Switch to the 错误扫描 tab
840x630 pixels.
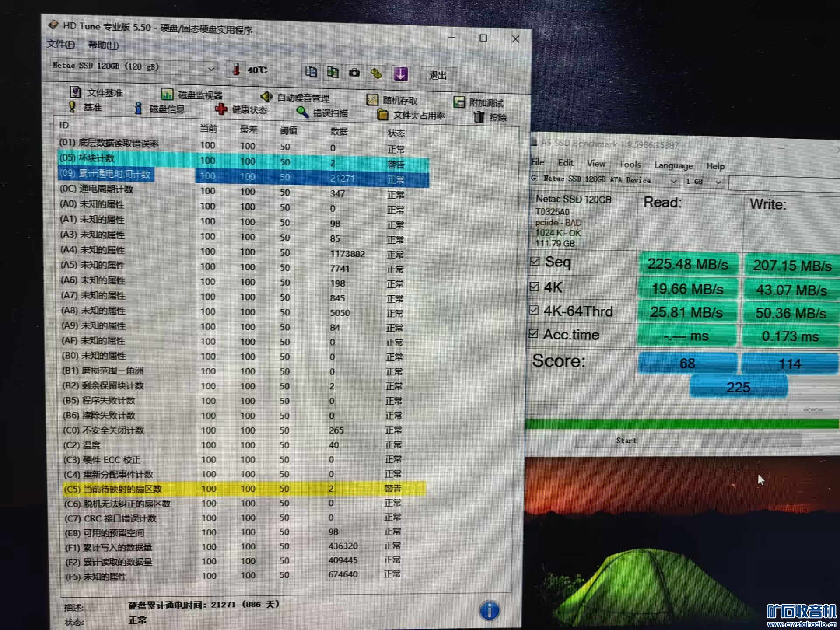click(x=322, y=112)
